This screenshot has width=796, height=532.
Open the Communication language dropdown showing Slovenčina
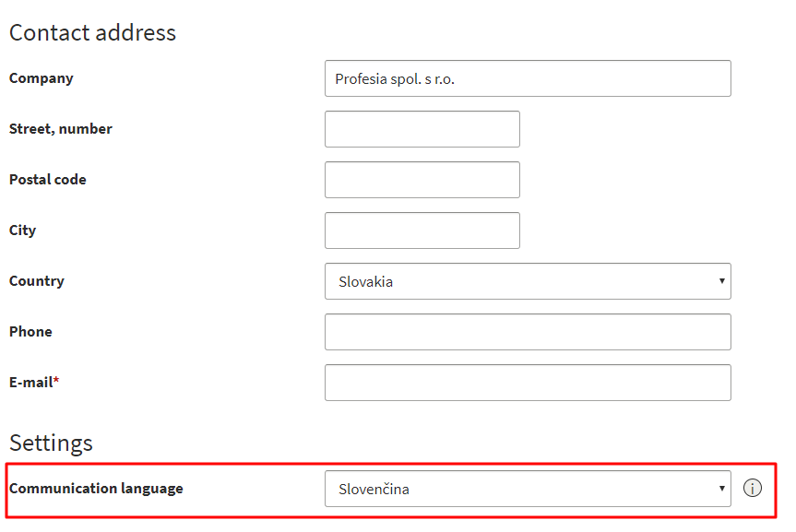tap(528, 489)
